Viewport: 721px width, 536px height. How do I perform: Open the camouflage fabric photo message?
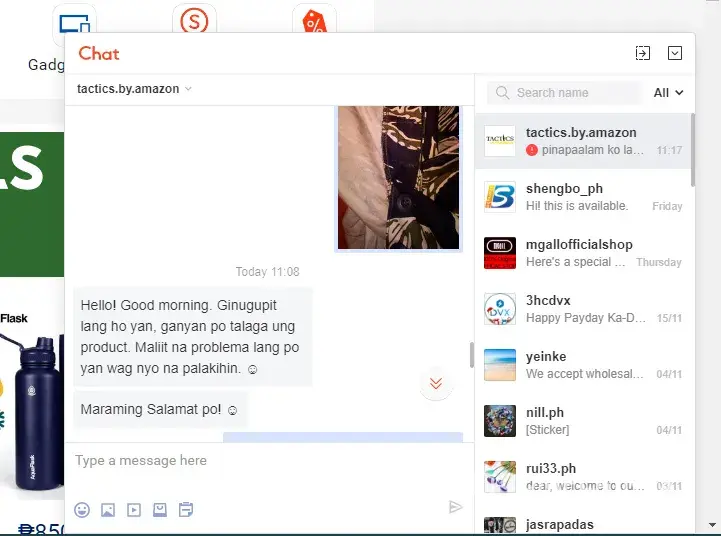pyautogui.click(x=398, y=177)
